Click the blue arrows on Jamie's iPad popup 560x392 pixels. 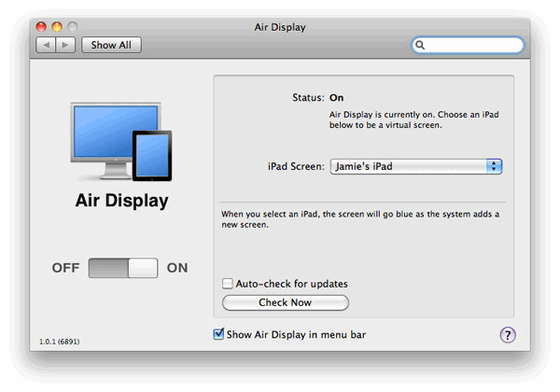494,166
